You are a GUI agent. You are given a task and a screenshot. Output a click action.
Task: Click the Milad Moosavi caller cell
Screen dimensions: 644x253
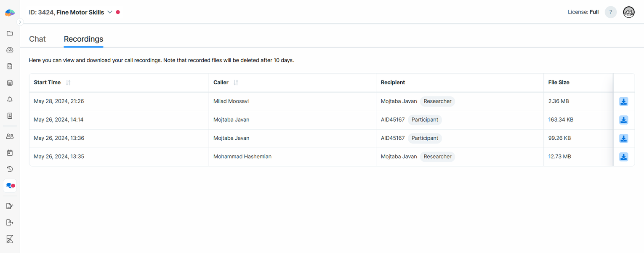[x=231, y=101]
